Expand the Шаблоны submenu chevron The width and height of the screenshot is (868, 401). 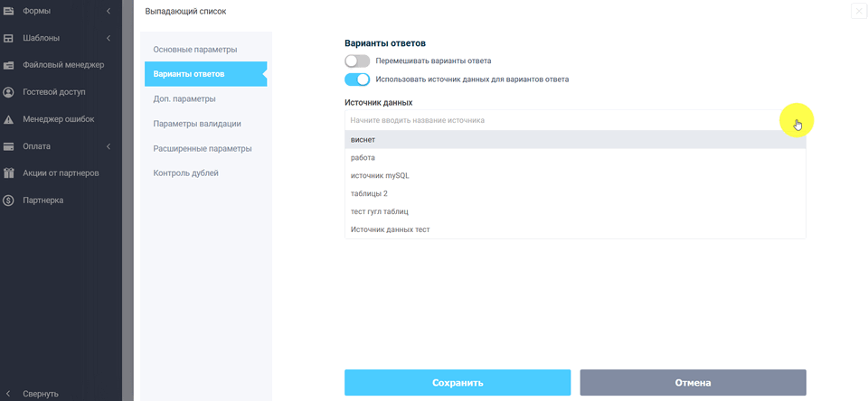(x=108, y=38)
